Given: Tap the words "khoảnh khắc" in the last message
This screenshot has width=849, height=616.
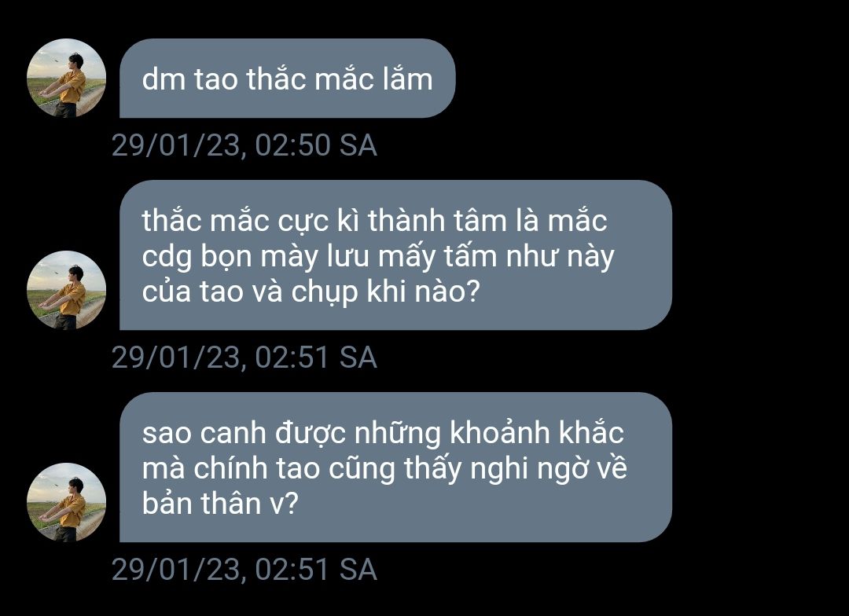Looking at the screenshot, I should (537, 432).
